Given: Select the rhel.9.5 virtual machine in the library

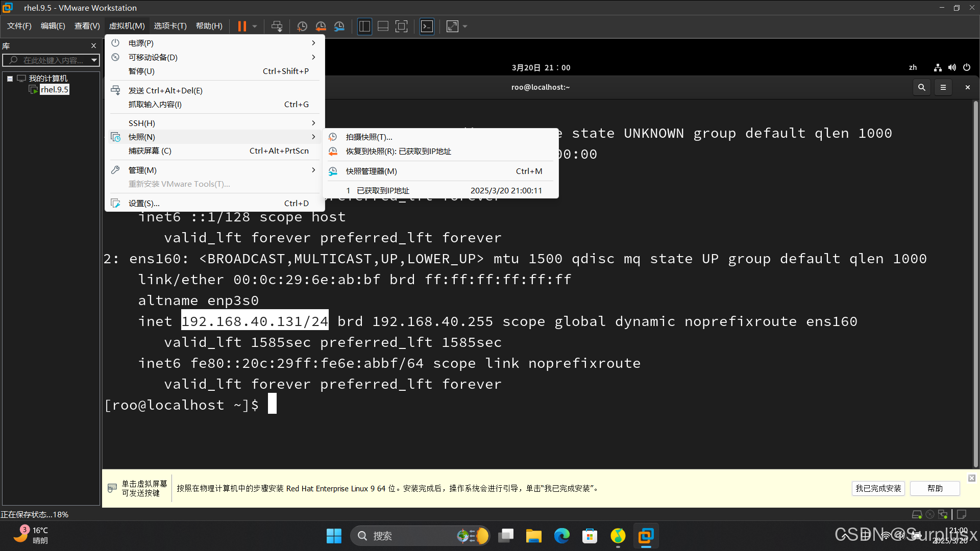Looking at the screenshot, I should point(54,90).
